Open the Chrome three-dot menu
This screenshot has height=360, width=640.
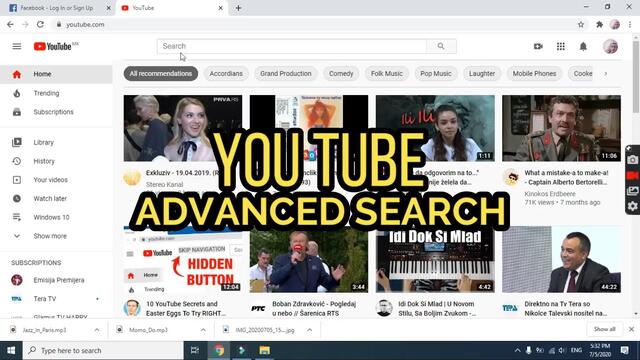coord(630,24)
